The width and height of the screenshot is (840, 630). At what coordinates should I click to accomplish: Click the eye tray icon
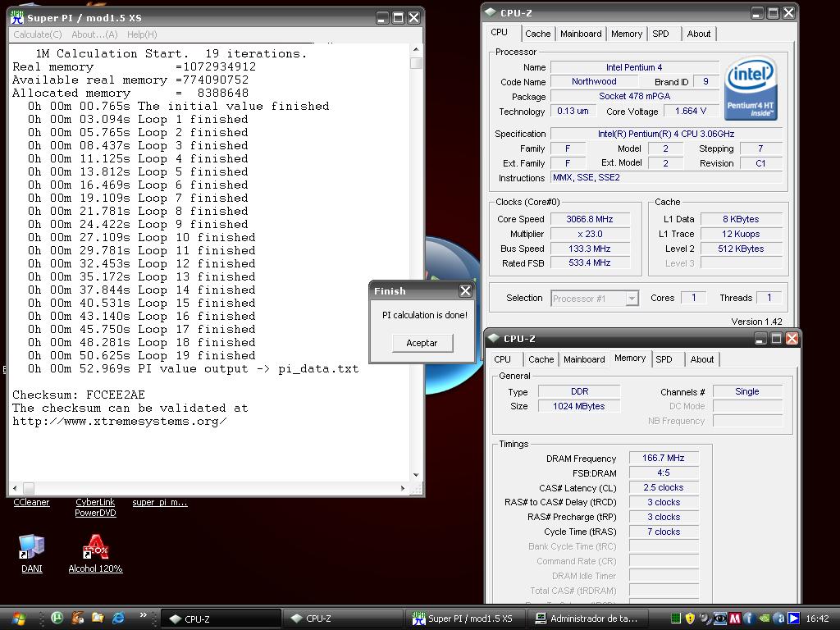click(x=720, y=619)
